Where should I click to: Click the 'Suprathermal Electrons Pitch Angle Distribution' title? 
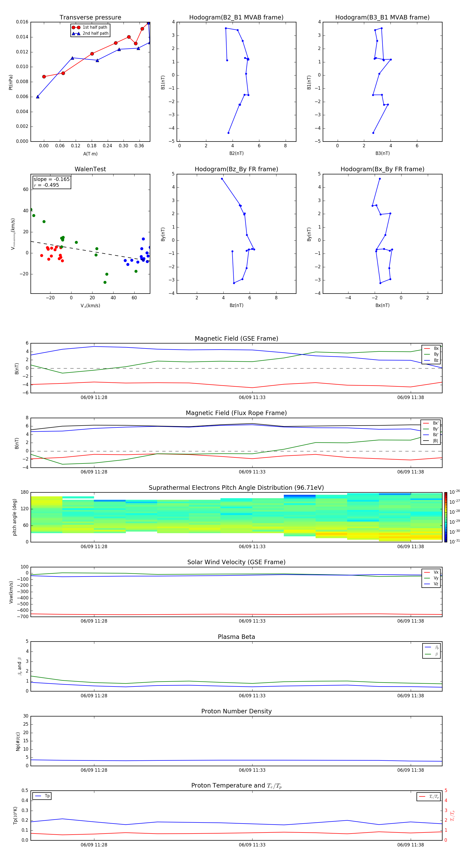236,488
